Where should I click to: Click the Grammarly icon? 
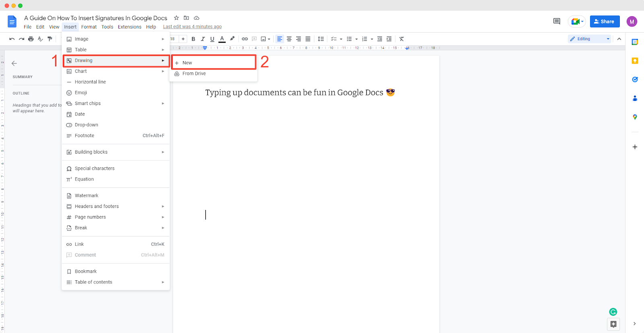(613, 312)
